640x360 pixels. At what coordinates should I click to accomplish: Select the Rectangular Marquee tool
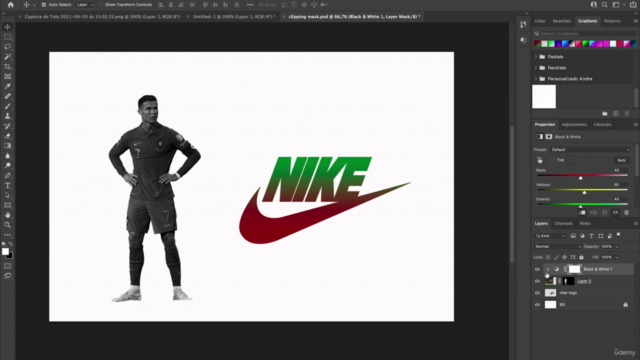pyautogui.click(x=7, y=37)
